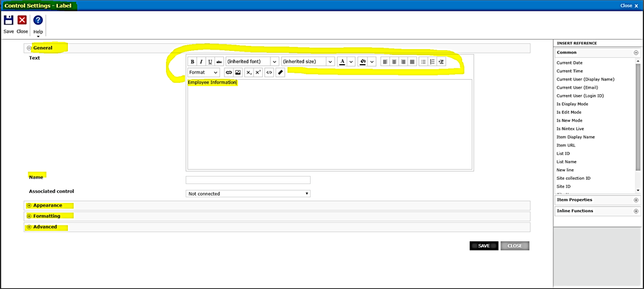Align text right
This screenshot has width=644, height=289.
403,62
